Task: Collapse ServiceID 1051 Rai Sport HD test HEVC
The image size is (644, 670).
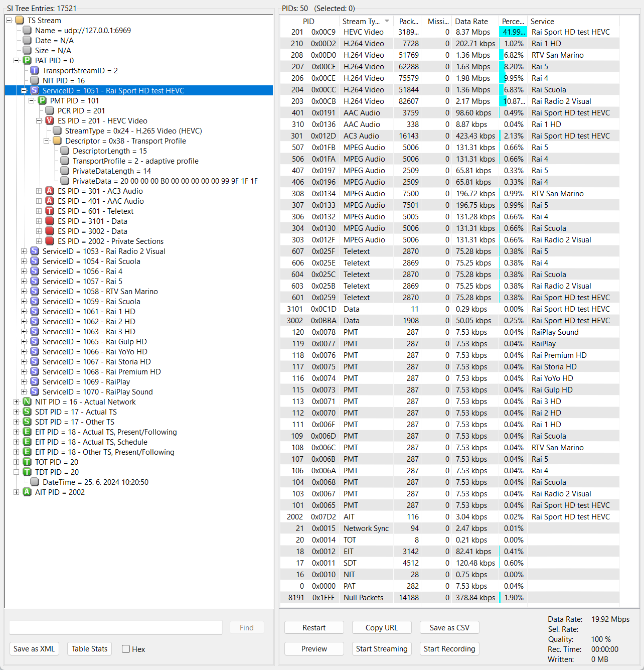Action: (x=24, y=91)
